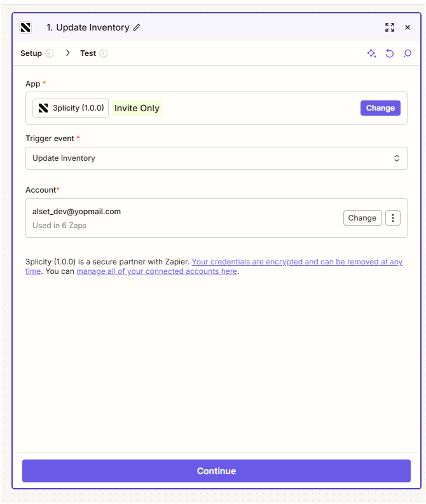
Task: Change the connected account
Action: click(362, 218)
